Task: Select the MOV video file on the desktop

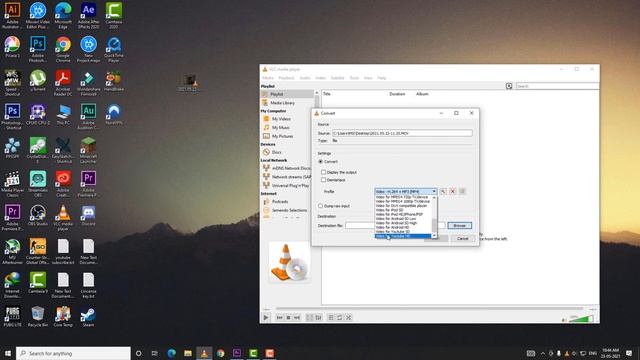Action: (x=189, y=83)
